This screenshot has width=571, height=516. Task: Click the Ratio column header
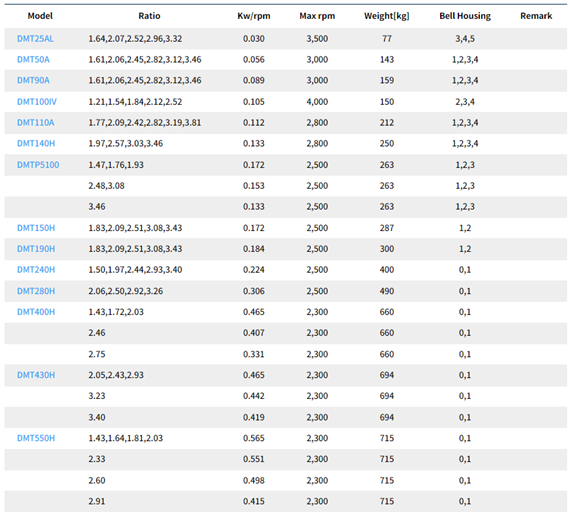pyautogui.click(x=149, y=16)
